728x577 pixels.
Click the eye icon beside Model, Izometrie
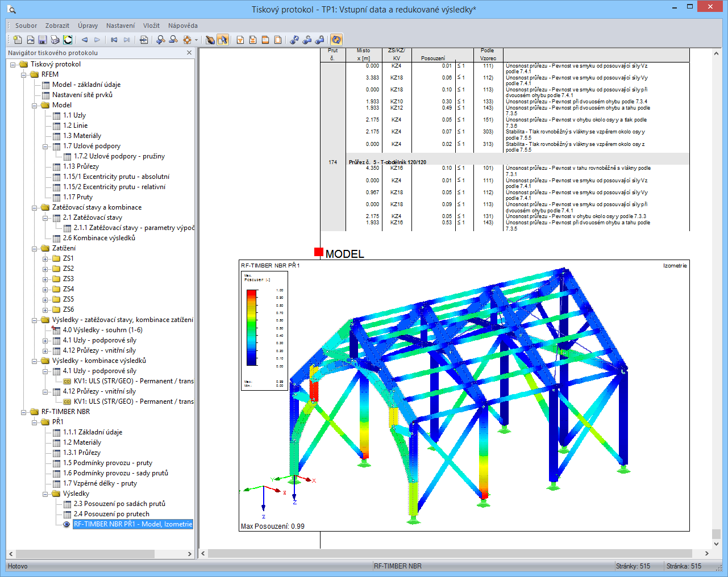pos(66,524)
